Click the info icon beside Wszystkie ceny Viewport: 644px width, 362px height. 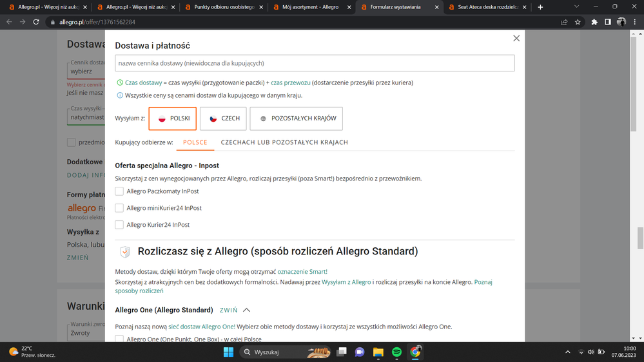[x=120, y=95]
